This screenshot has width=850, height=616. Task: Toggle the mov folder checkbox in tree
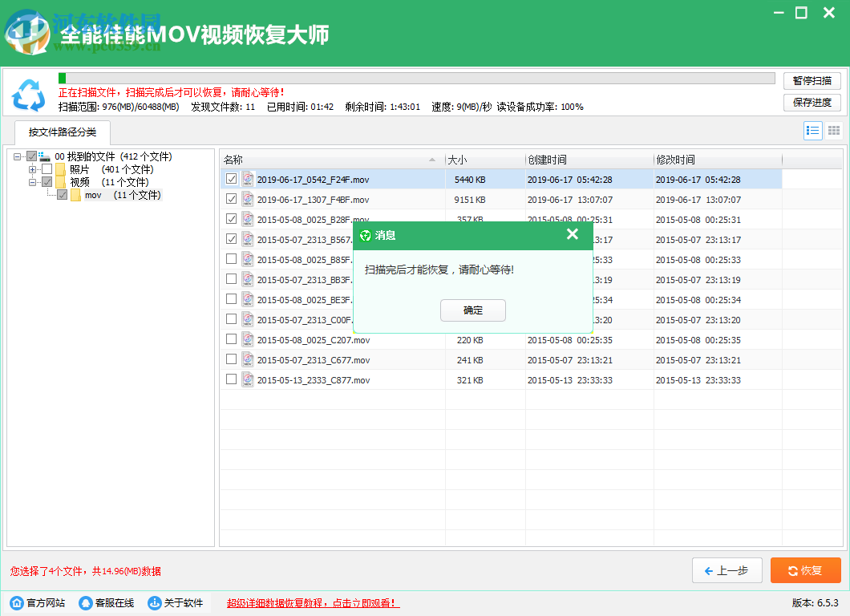(62, 195)
